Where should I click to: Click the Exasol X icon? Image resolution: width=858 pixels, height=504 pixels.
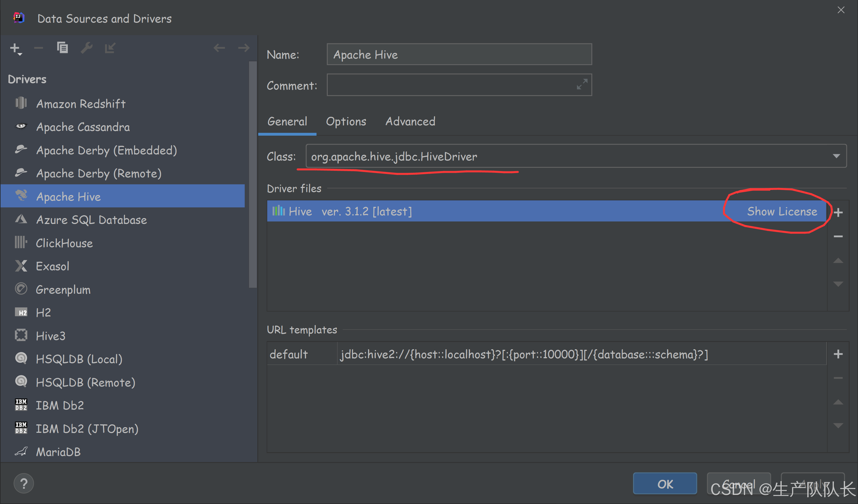click(21, 266)
